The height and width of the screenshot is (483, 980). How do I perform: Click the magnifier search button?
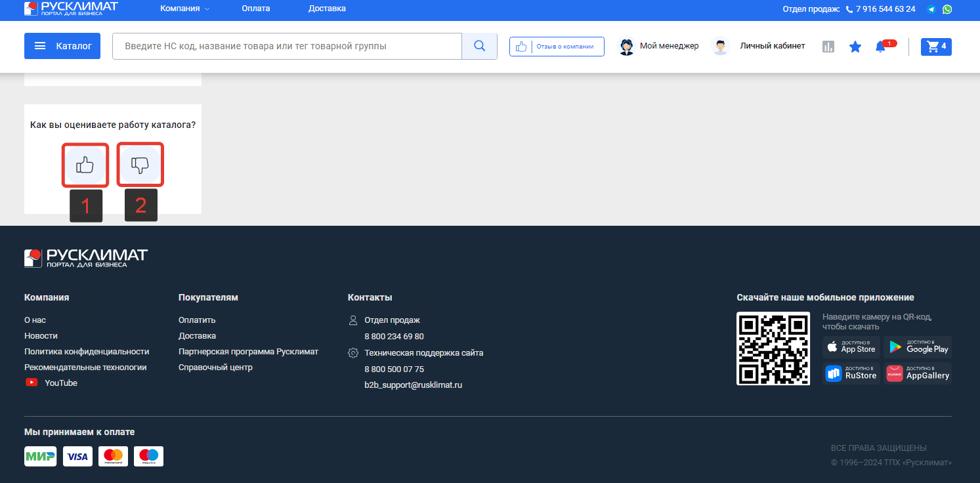click(x=479, y=46)
